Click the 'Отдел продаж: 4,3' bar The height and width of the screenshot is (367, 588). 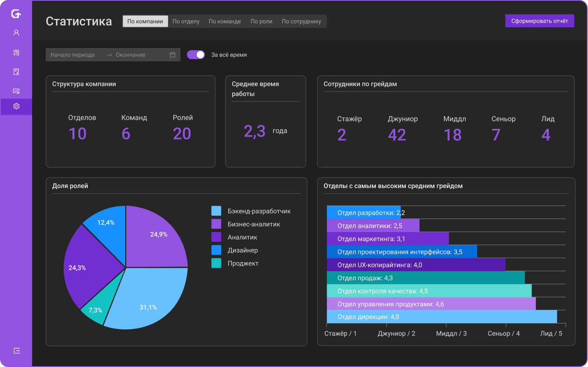[426, 278]
